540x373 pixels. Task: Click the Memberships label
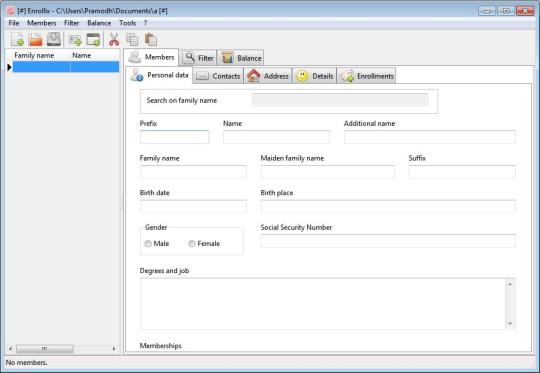pyautogui.click(x=160, y=345)
